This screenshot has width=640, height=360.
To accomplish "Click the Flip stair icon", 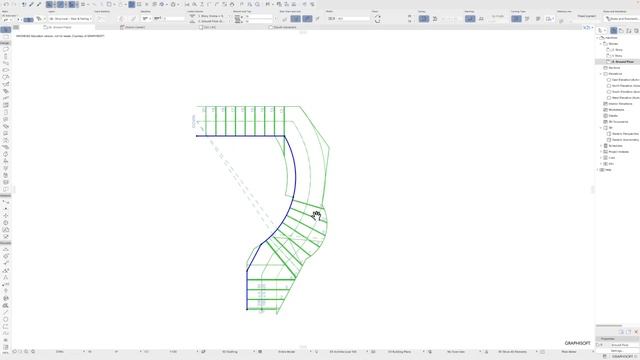I will click(x=378, y=19).
